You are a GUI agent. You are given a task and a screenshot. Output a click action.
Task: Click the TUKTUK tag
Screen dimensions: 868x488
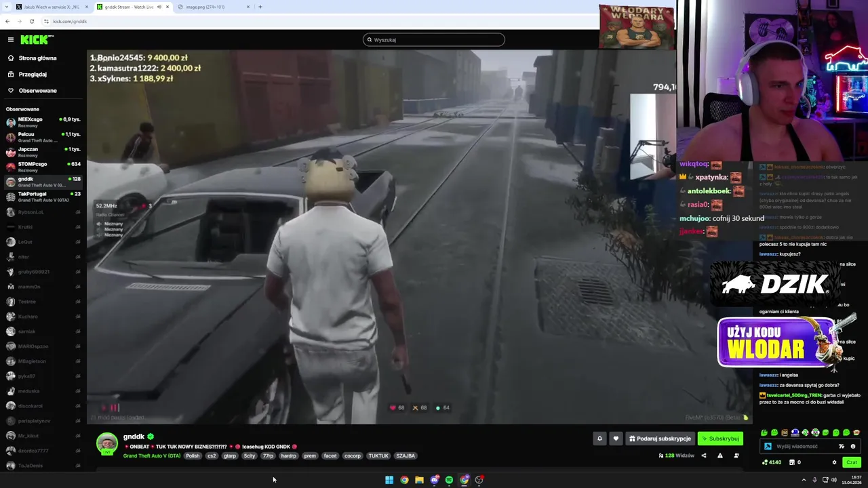pyautogui.click(x=378, y=455)
